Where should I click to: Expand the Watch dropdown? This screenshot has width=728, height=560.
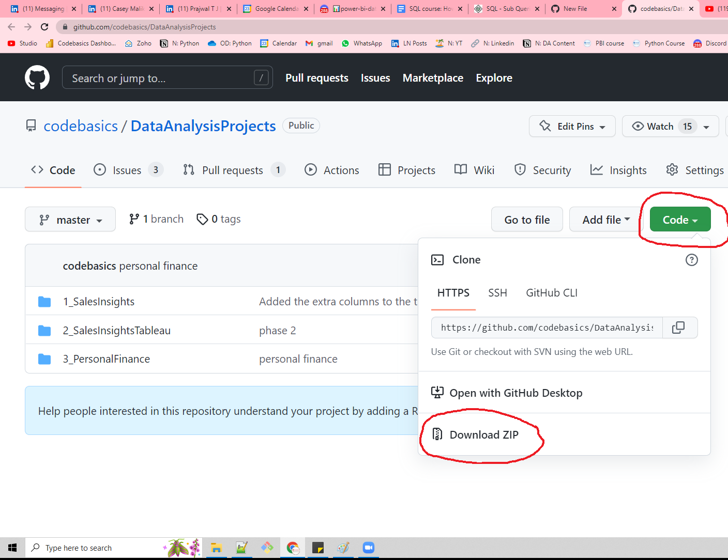tap(670, 126)
